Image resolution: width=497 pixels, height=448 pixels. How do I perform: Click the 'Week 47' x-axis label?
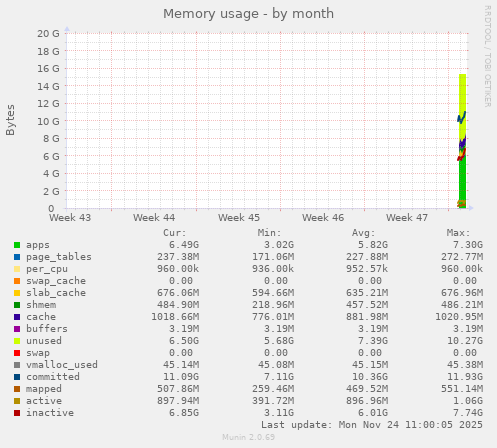click(x=407, y=218)
